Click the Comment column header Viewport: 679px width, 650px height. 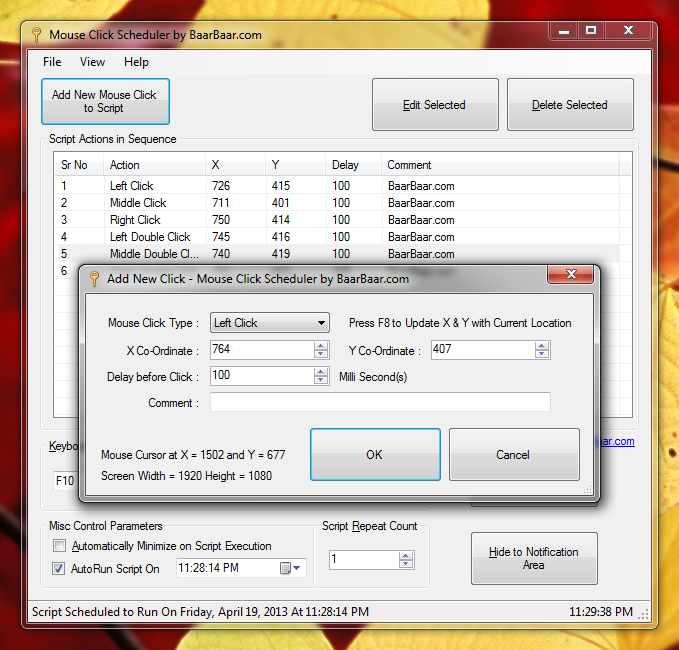pos(500,165)
